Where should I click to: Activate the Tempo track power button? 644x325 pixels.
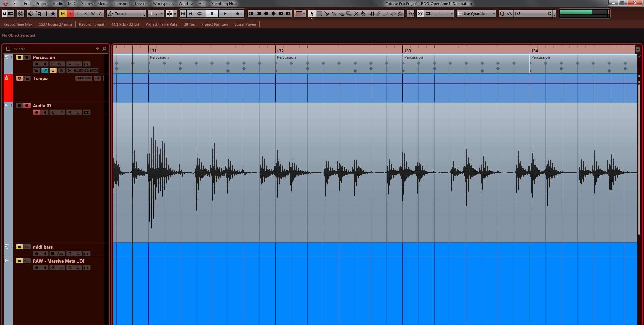coord(19,78)
